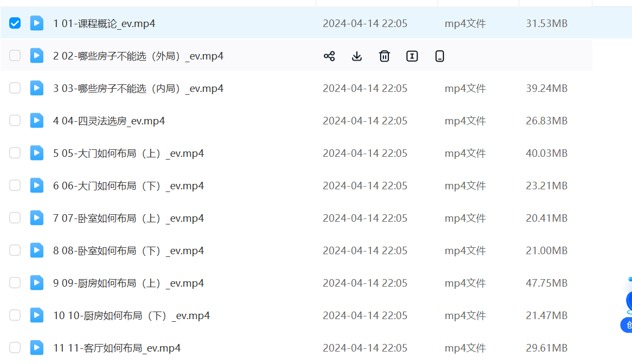Click the video icon beside 01-课程概论_ev.mp4
Viewport: 632px width, 364px height.
pyautogui.click(x=37, y=23)
